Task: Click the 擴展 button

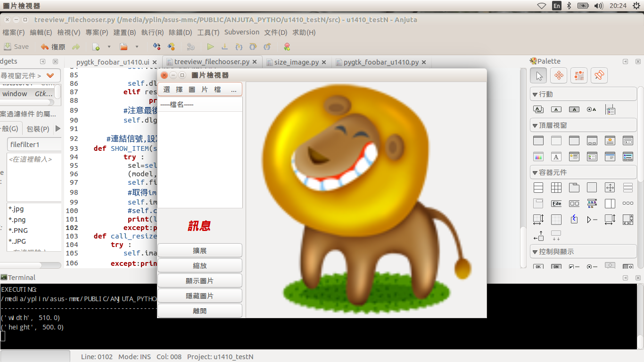Action: [x=200, y=250]
